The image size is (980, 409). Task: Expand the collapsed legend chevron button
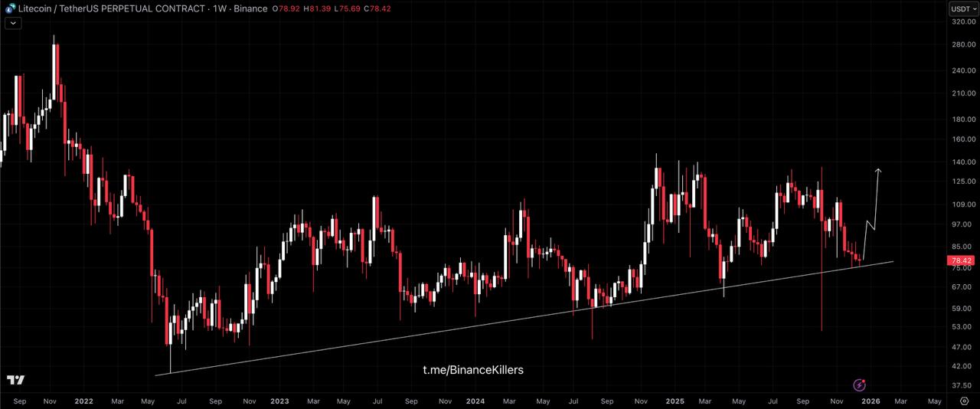tap(14, 23)
